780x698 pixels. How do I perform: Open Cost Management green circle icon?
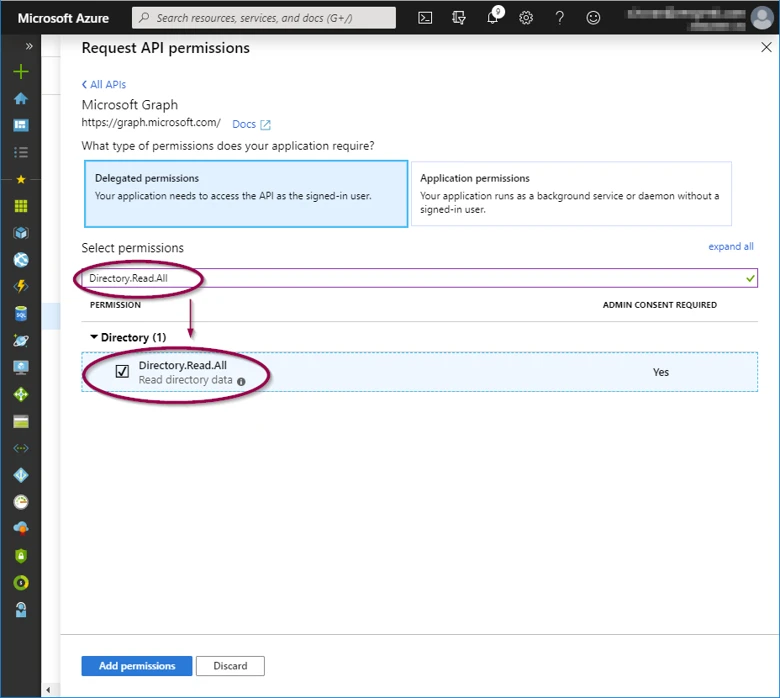(21, 583)
